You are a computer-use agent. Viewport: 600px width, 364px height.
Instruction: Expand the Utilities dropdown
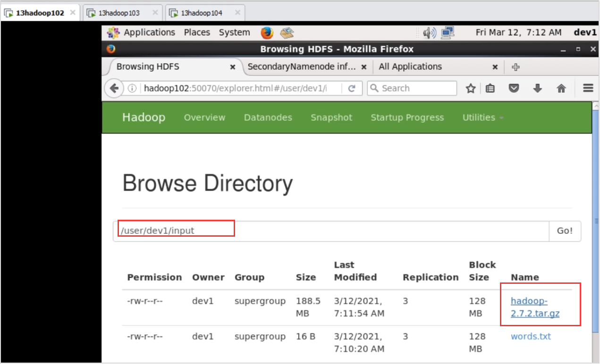tap(483, 117)
